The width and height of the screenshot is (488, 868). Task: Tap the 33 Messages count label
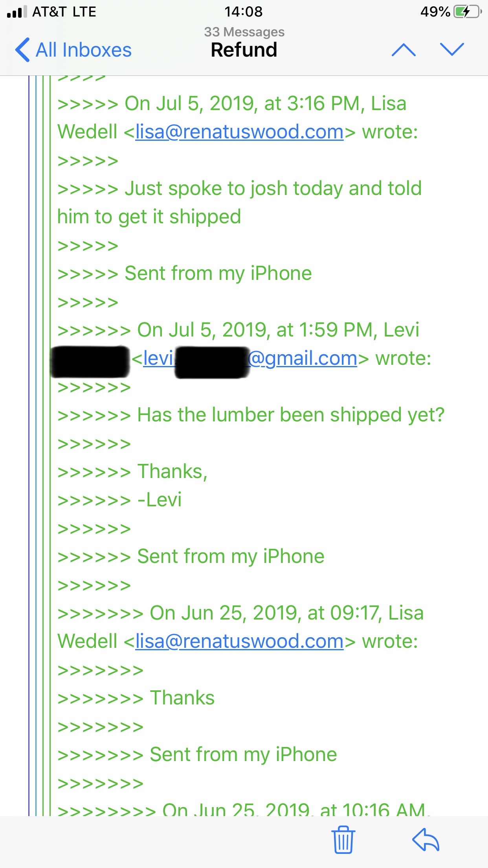[244, 31]
